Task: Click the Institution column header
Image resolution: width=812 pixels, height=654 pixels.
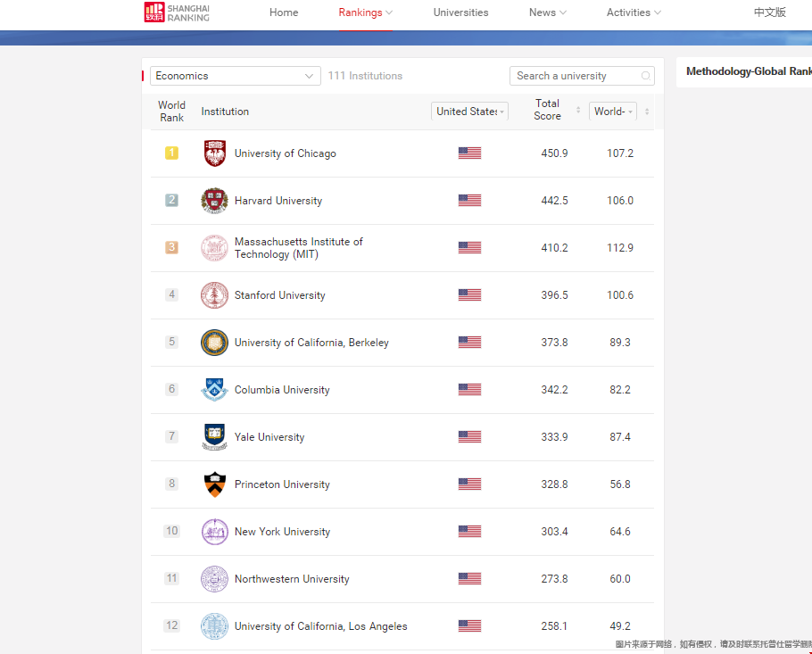Action: click(x=225, y=112)
